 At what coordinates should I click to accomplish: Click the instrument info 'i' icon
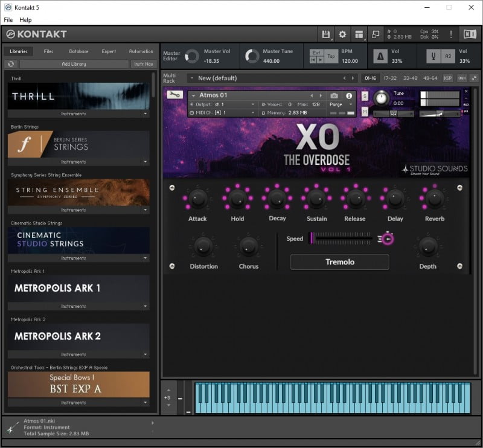coord(348,95)
